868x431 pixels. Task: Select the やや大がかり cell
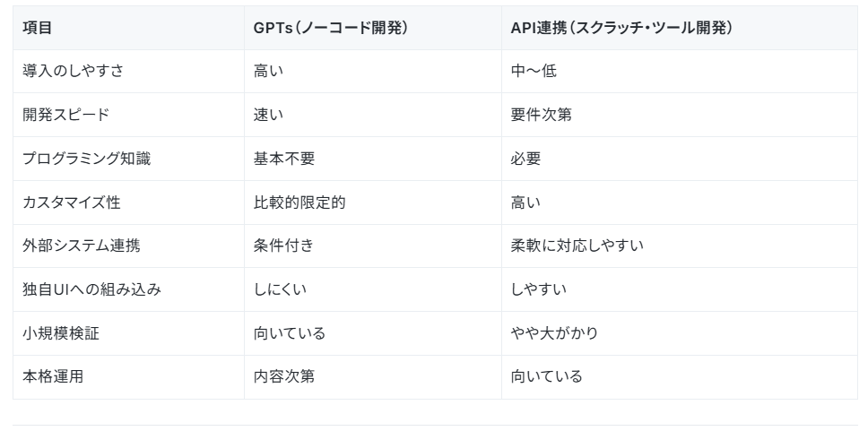pos(679,333)
